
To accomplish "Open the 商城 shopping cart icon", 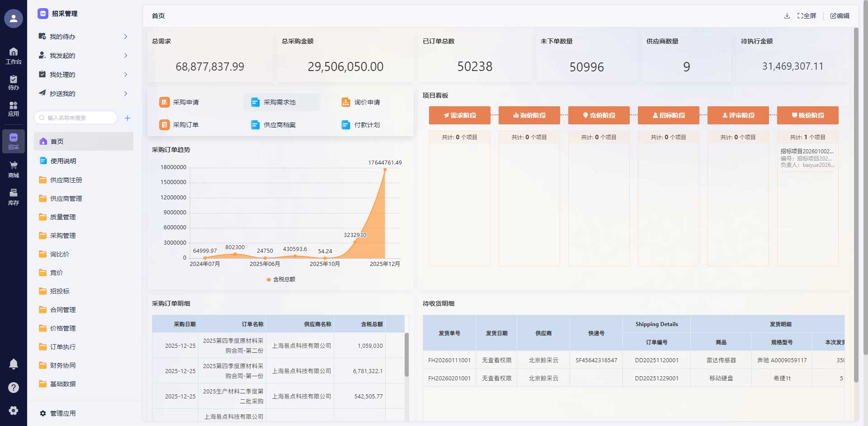I will pos(14,170).
